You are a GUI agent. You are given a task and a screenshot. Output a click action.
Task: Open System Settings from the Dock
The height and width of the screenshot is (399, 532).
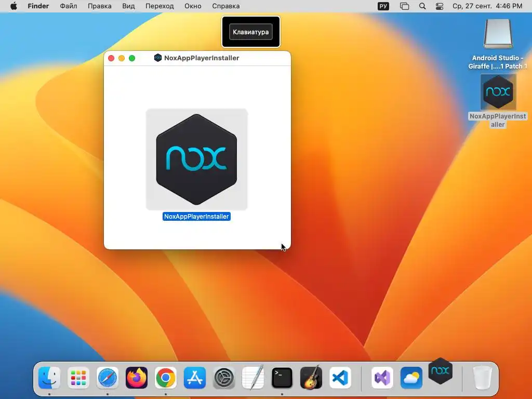[224, 378]
